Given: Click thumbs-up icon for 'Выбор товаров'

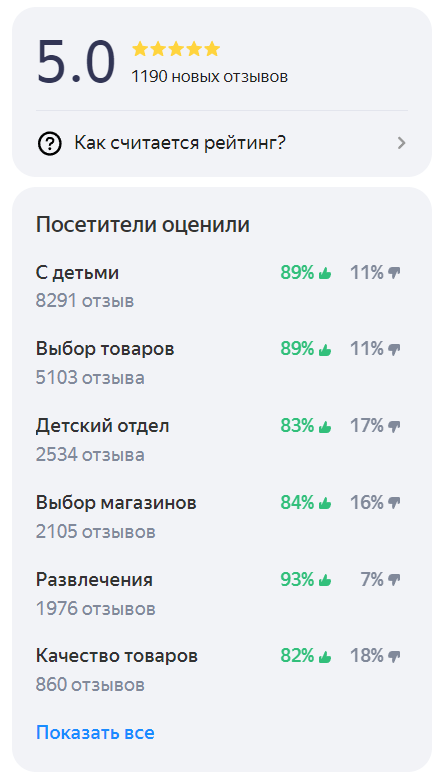Looking at the screenshot, I should pyautogui.click(x=325, y=349).
